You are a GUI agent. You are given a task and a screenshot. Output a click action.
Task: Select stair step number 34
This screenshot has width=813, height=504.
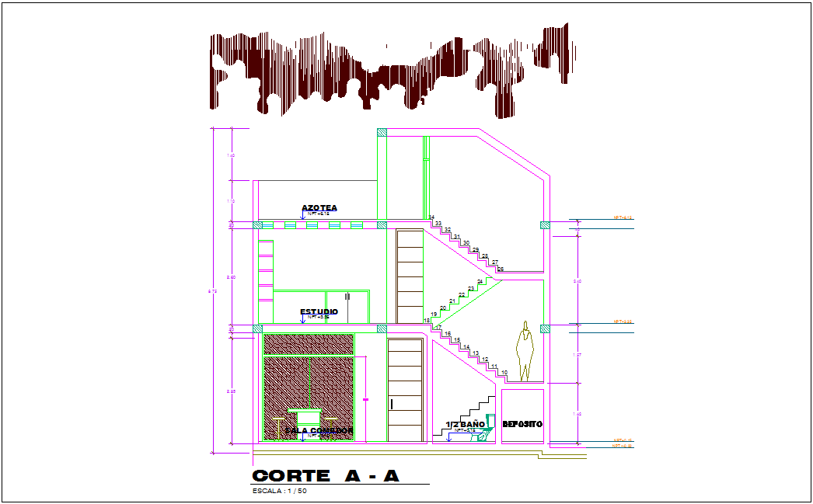click(431, 217)
